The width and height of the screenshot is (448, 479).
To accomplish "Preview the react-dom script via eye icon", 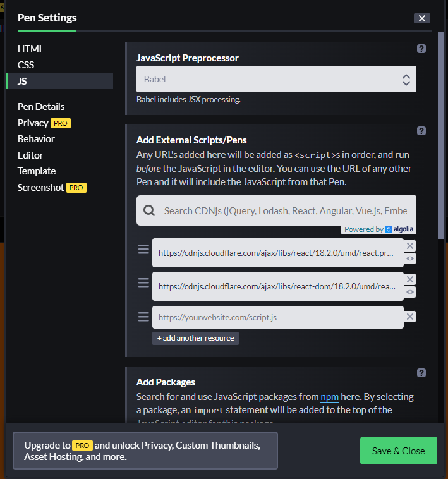I will click(410, 292).
